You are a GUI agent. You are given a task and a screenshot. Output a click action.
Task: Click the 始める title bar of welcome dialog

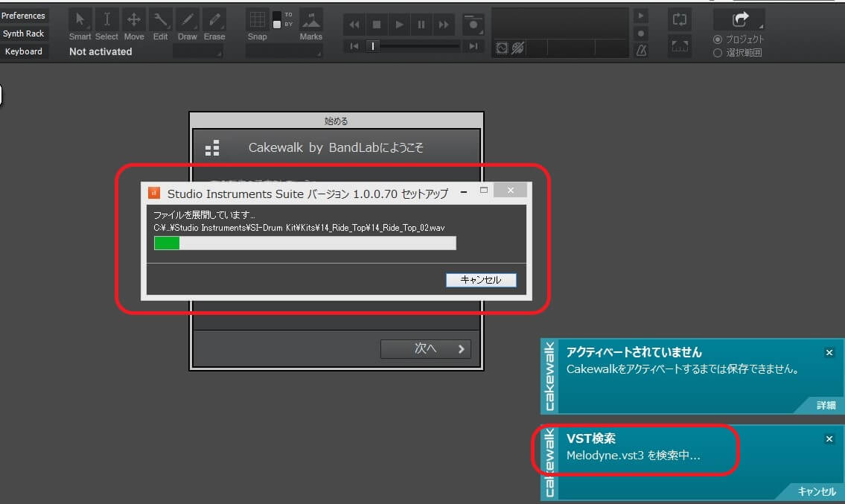(x=337, y=121)
